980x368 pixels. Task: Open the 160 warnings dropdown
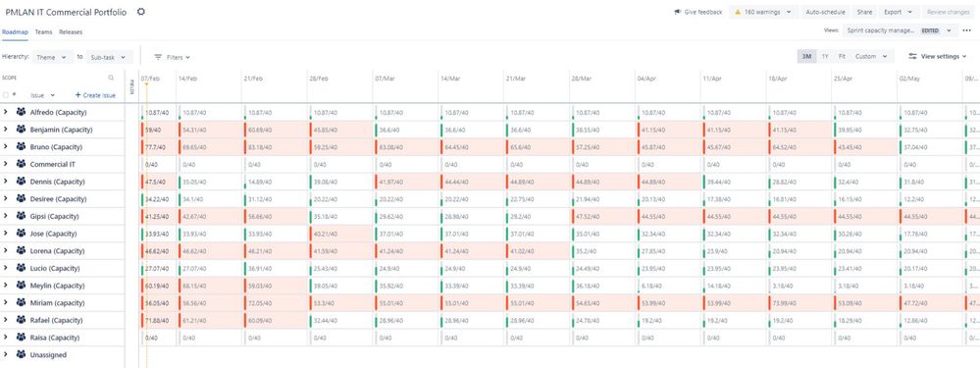[763, 12]
